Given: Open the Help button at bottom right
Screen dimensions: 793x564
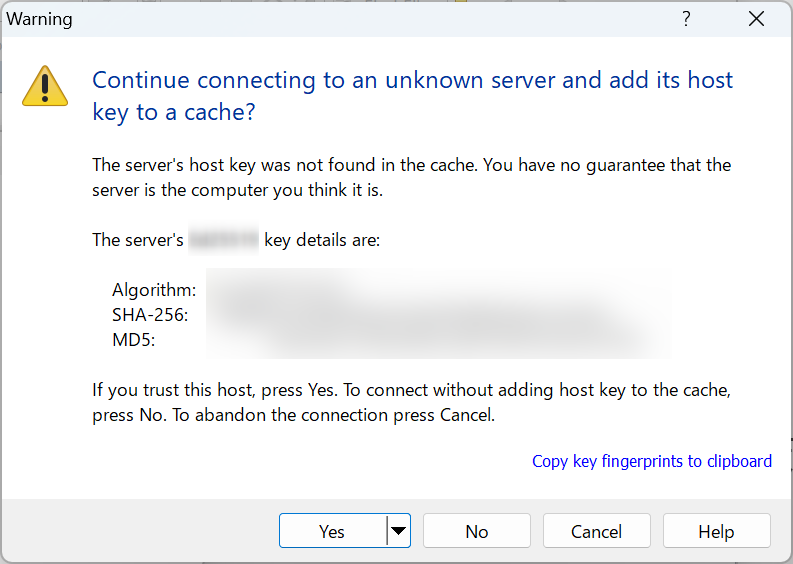Looking at the screenshot, I should coord(716,531).
